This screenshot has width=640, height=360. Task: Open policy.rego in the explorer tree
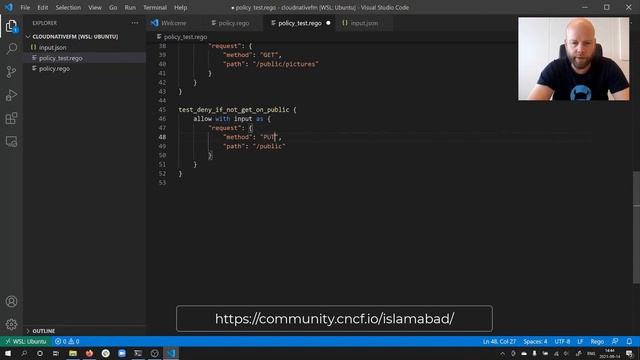tap(54, 69)
